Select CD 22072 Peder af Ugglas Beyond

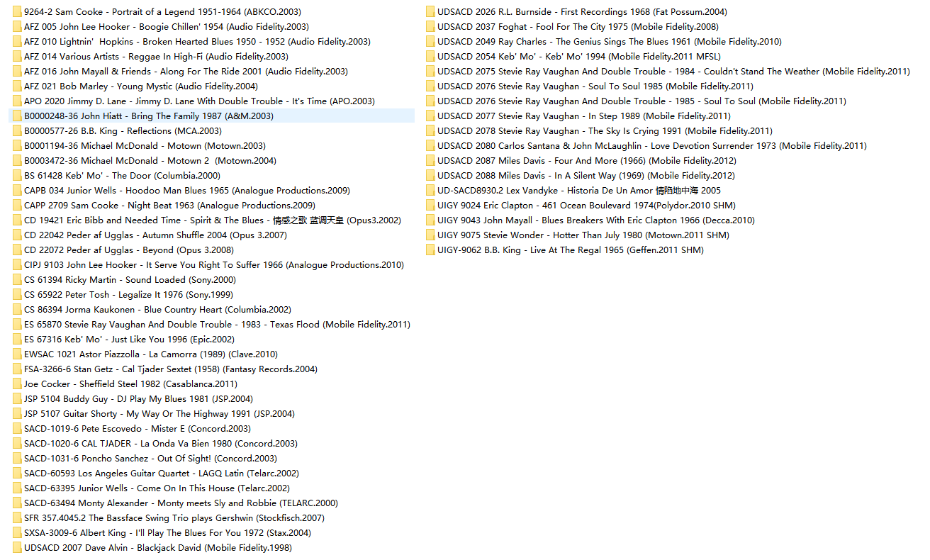click(129, 250)
